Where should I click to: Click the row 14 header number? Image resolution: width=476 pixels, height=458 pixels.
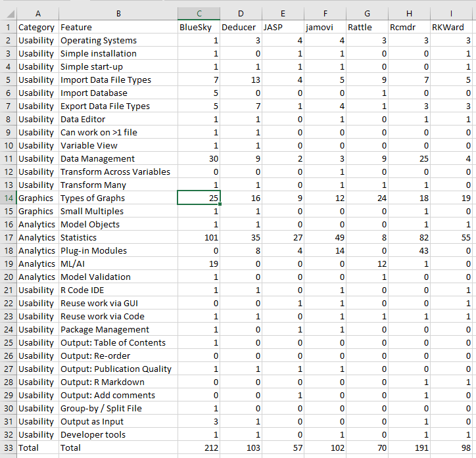(x=8, y=198)
